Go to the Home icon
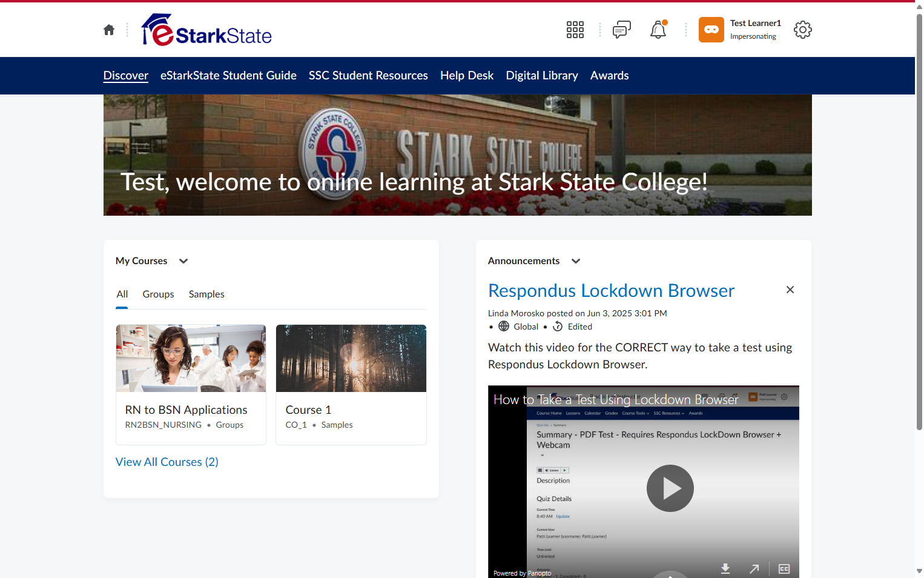Screen dimensions: 924x578 (x=109, y=30)
